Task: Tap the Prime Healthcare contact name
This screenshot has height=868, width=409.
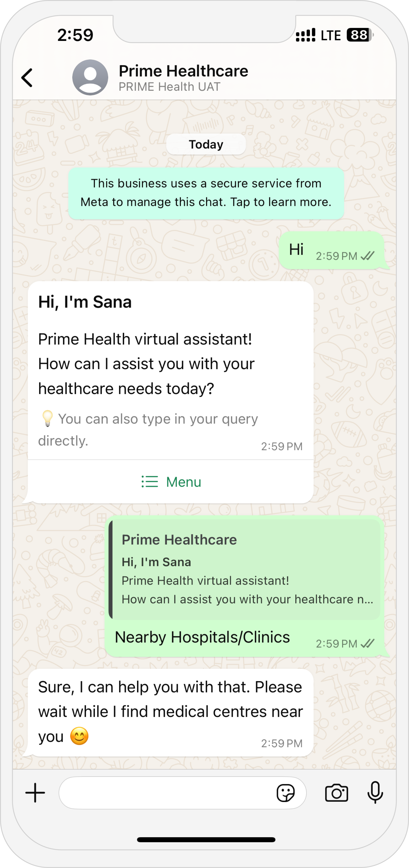Action: tap(183, 71)
